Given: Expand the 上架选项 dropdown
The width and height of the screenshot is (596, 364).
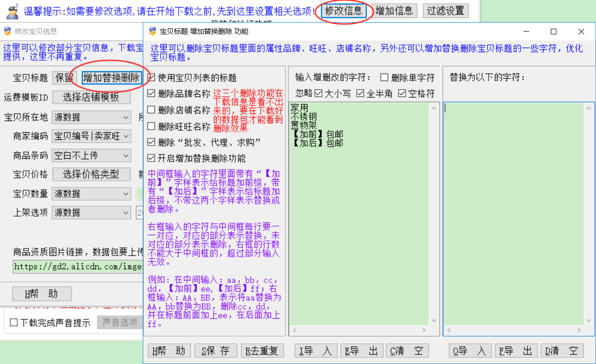Looking at the screenshot, I should click(x=126, y=212).
